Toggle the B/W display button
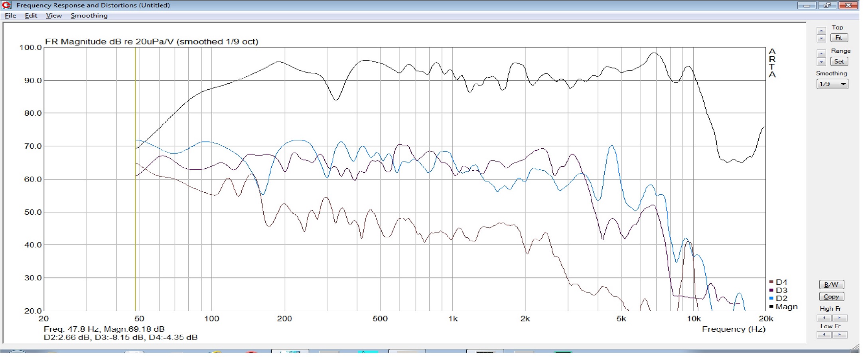This screenshot has width=868, height=357. tap(831, 285)
